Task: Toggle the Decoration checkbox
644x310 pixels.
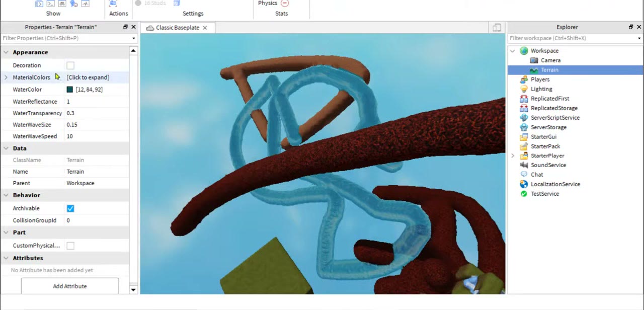Action: 70,65
